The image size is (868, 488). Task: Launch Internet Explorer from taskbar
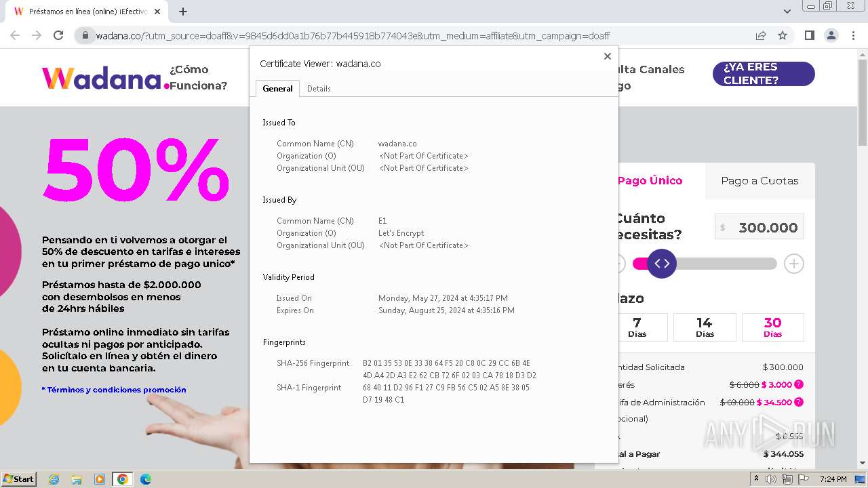pyautogui.click(x=54, y=479)
